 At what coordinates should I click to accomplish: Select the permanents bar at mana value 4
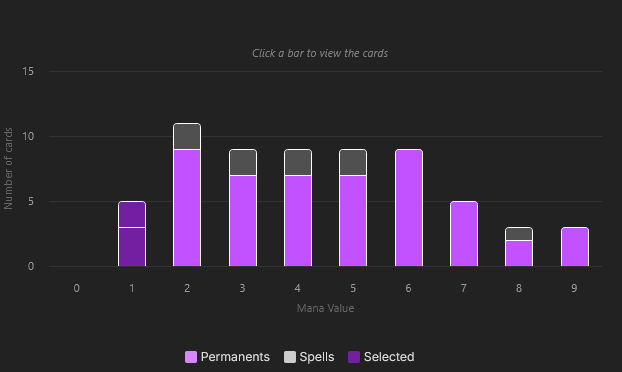pos(298,221)
